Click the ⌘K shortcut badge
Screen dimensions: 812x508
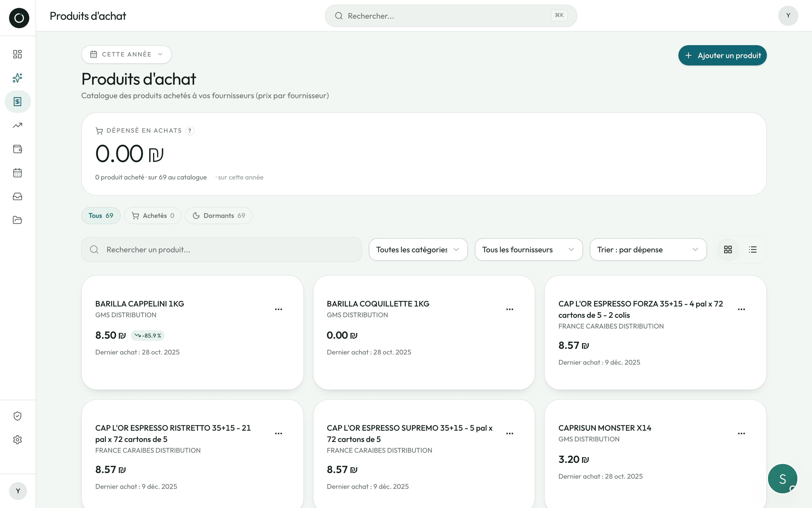pos(559,16)
